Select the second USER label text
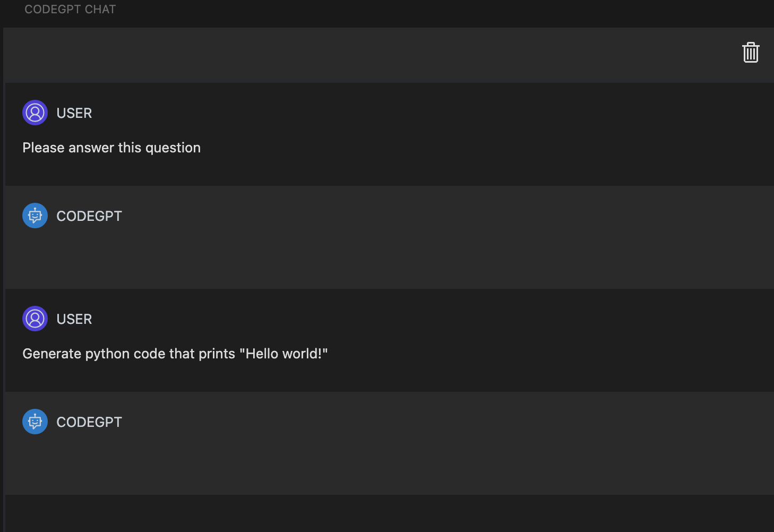This screenshot has width=774, height=532. (74, 319)
